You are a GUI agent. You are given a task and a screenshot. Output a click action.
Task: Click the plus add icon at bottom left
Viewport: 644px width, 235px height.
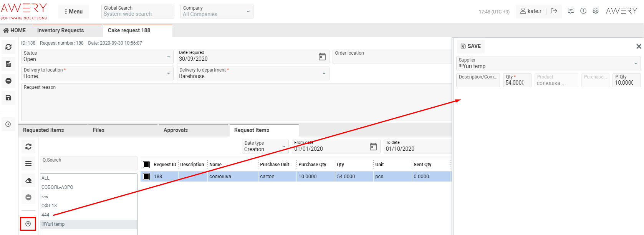pyautogui.click(x=28, y=224)
